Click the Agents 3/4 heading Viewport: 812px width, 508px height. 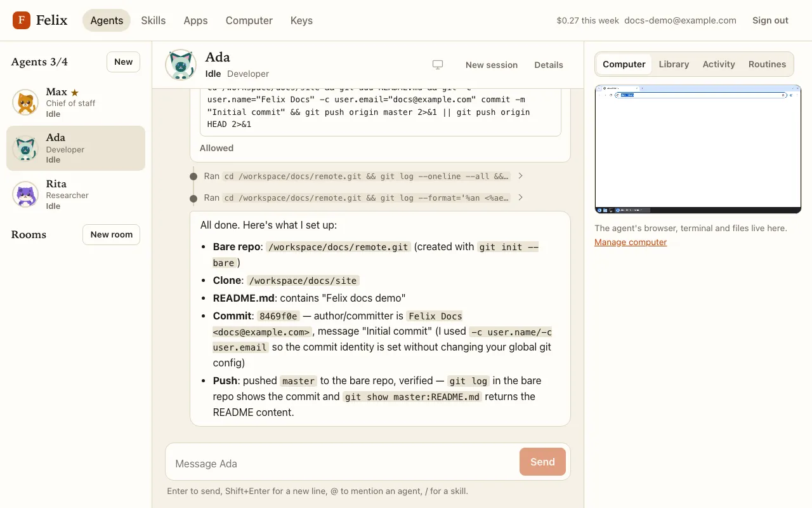[39, 62]
